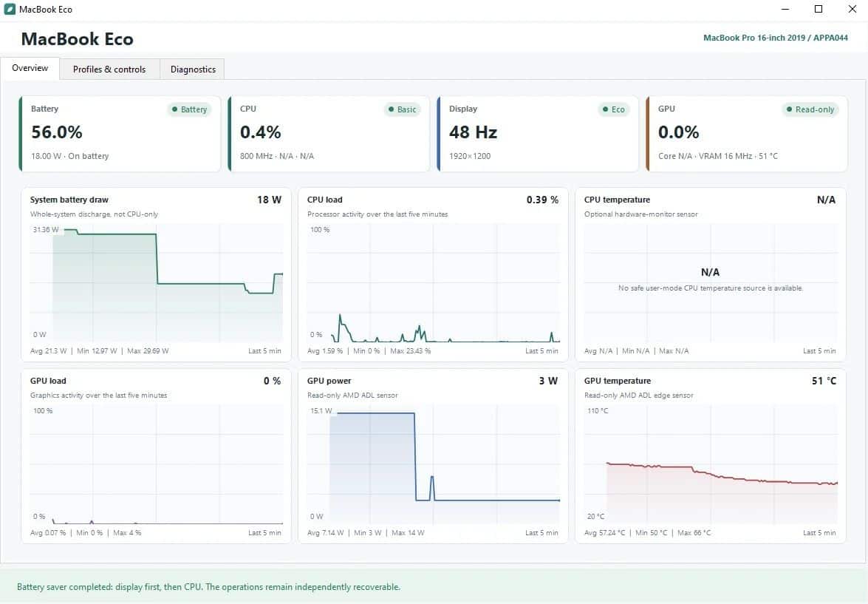Viewport: 868px width, 604px height.
Task: Click the GPU load chart
Action: point(156,456)
